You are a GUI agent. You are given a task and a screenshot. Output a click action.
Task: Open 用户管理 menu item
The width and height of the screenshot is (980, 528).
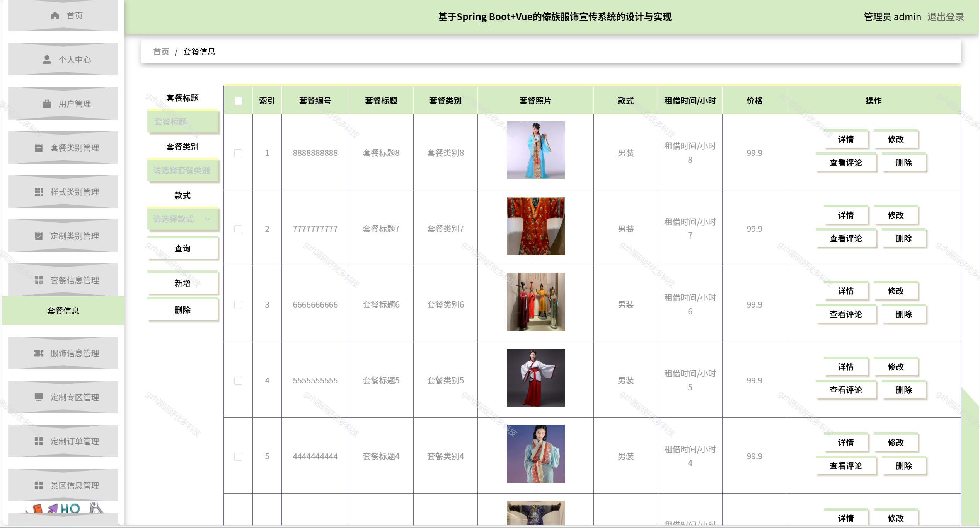(63, 104)
